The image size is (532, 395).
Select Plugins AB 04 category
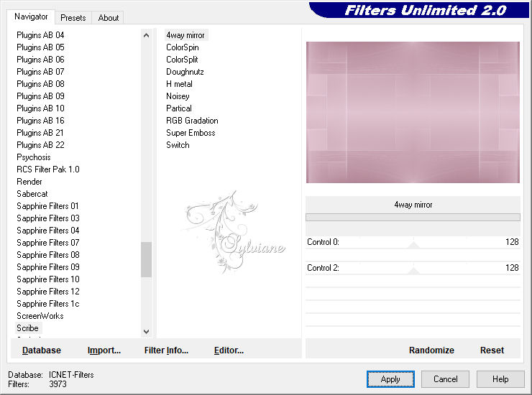coord(40,35)
